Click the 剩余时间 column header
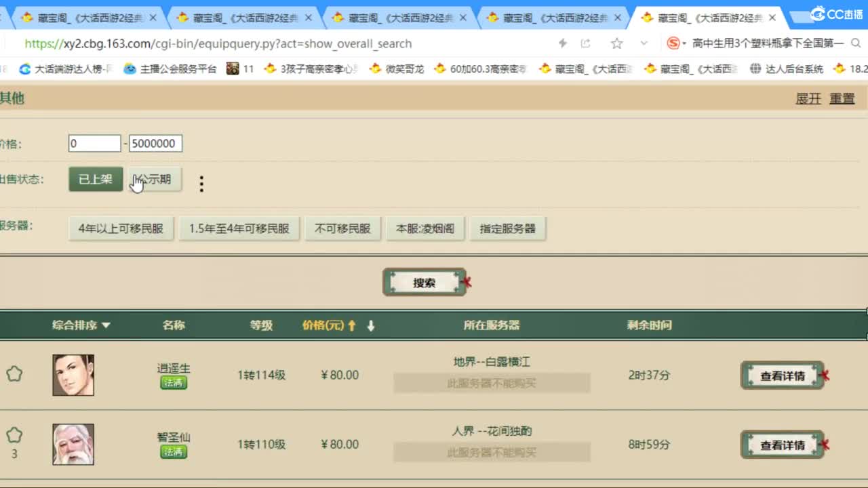The height and width of the screenshot is (488, 868). (649, 325)
